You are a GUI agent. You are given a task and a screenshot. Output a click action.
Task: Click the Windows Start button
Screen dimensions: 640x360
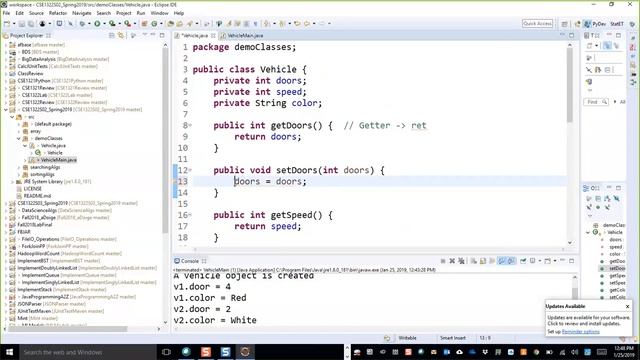[x=9, y=352]
